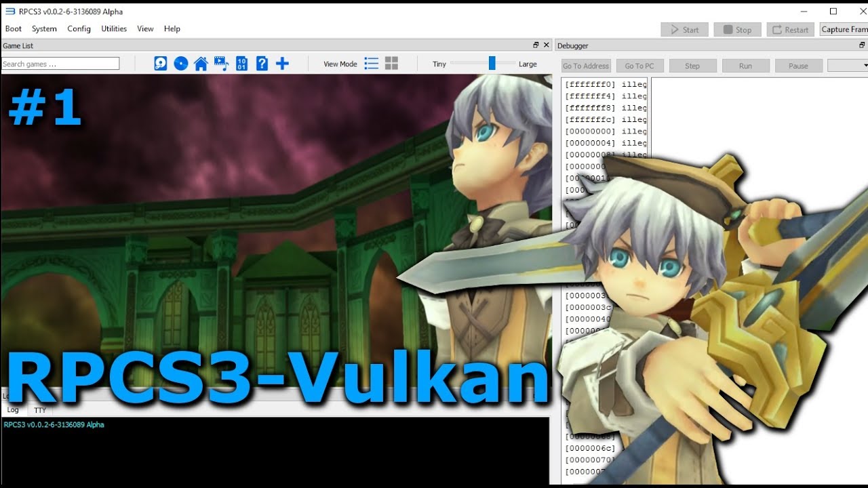Select debugger line [fffffff4]
This screenshot has width=868, height=488.
coord(605,96)
